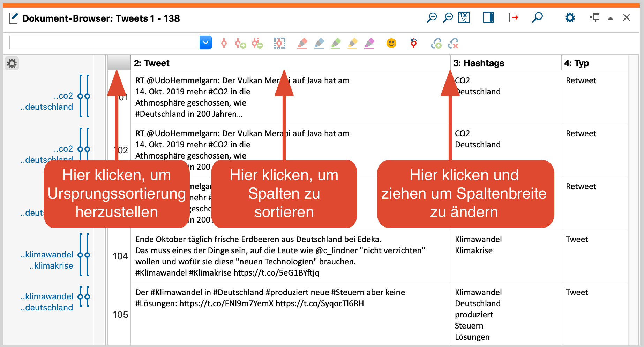
Task: Sort by the '4: Typ' column header
Action: pos(595,63)
